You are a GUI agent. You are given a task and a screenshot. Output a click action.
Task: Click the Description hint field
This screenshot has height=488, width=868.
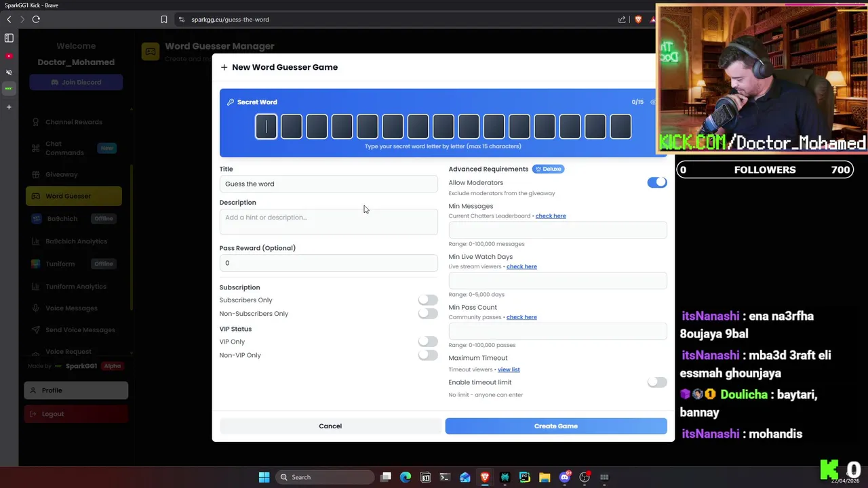click(x=329, y=222)
